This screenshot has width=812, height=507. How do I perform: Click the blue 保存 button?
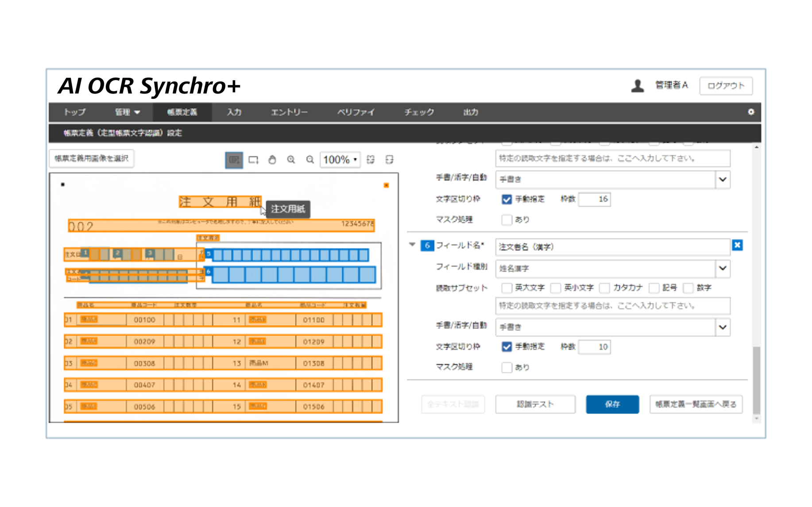pyautogui.click(x=612, y=404)
